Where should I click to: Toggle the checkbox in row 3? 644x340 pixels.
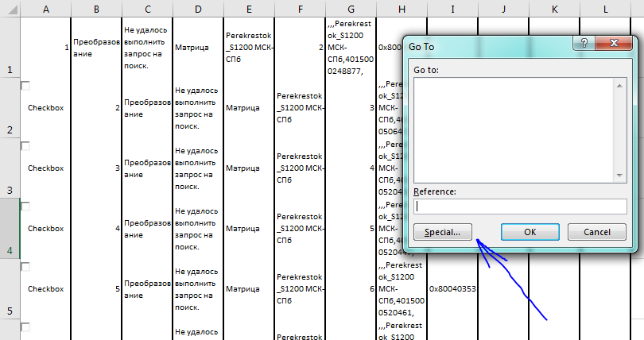click(25, 146)
